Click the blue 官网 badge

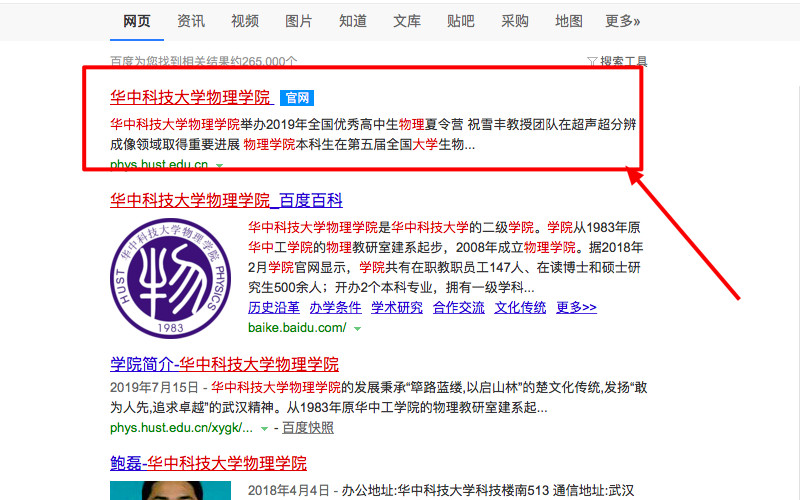(x=297, y=98)
